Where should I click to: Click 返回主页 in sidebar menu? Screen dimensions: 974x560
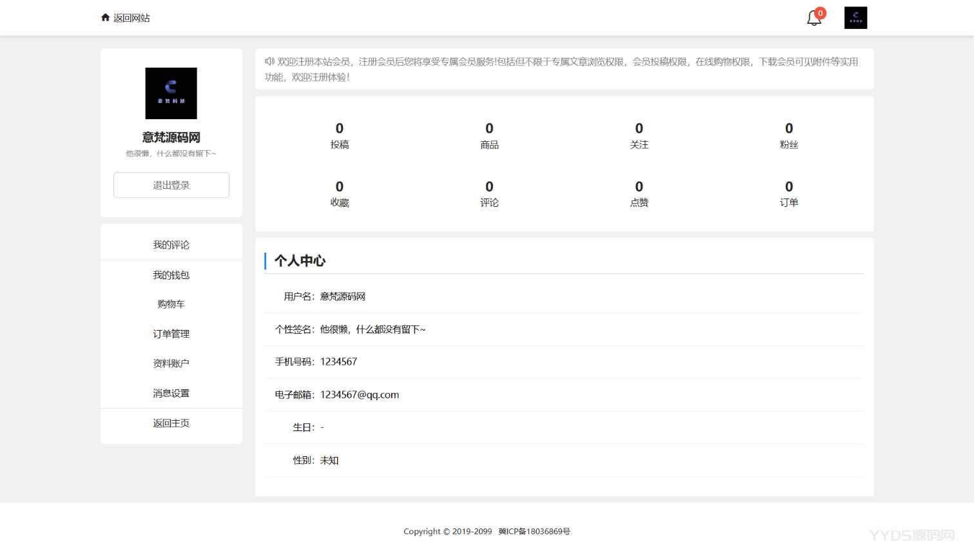point(171,423)
